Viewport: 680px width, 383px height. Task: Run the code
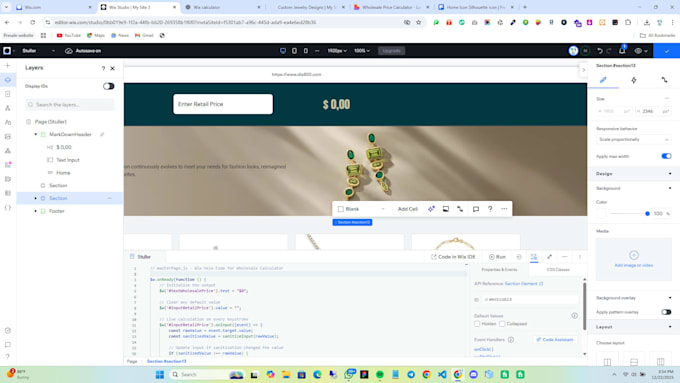497,257
